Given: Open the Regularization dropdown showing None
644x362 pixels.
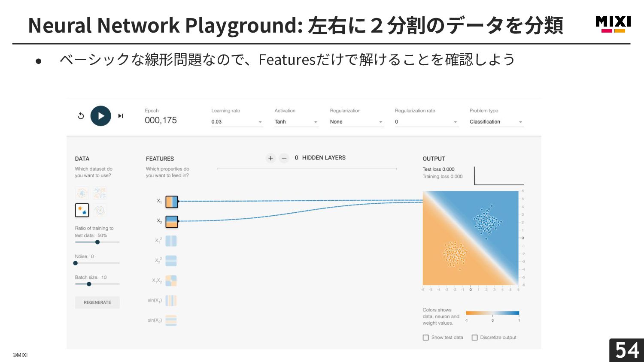Looking at the screenshot, I should [356, 122].
